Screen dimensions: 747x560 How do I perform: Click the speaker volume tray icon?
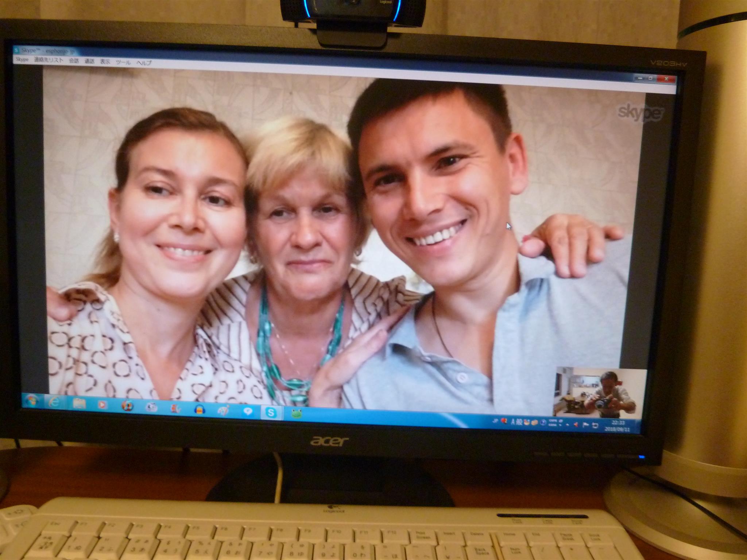(576, 425)
